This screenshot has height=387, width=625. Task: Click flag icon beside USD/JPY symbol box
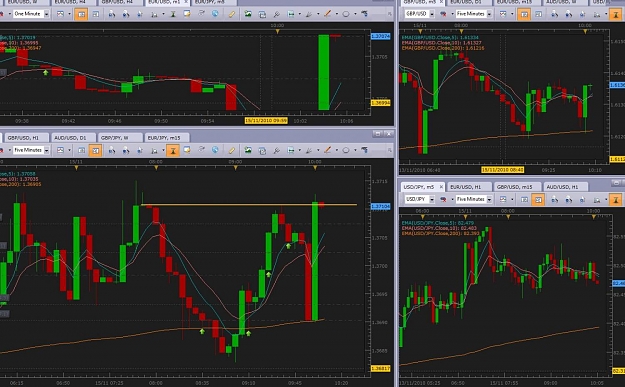[443, 199]
